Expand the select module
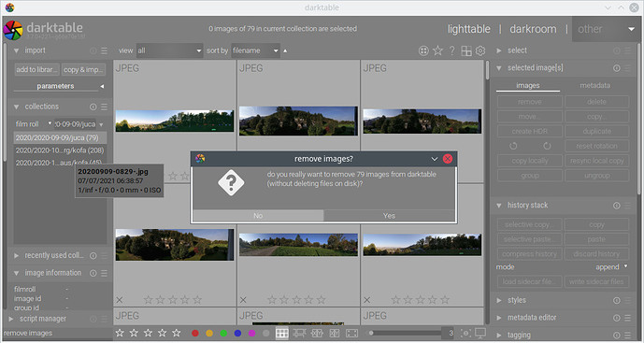This screenshot has height=343, width=644. (499, 50)
